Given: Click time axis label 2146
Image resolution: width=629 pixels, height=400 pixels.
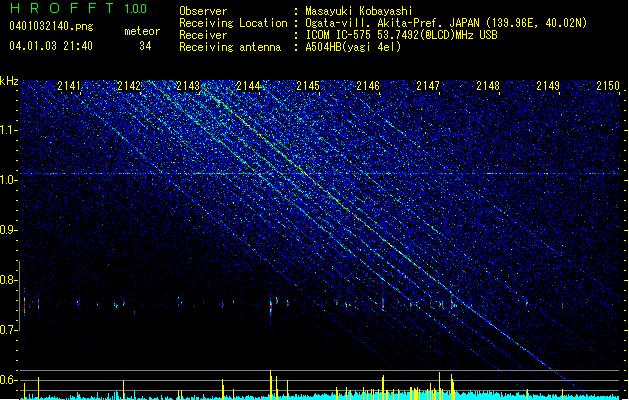Looking at the screenshot, I should point(368,86).
